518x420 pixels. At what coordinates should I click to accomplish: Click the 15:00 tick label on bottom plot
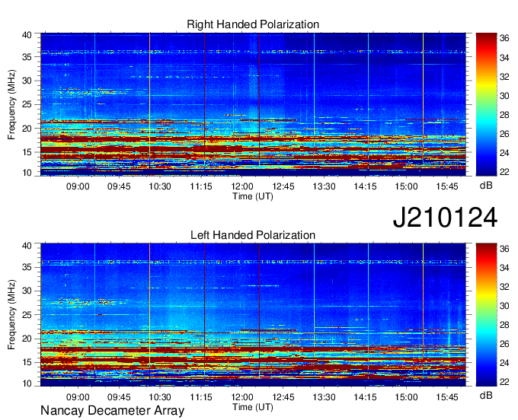click(406, 397)
